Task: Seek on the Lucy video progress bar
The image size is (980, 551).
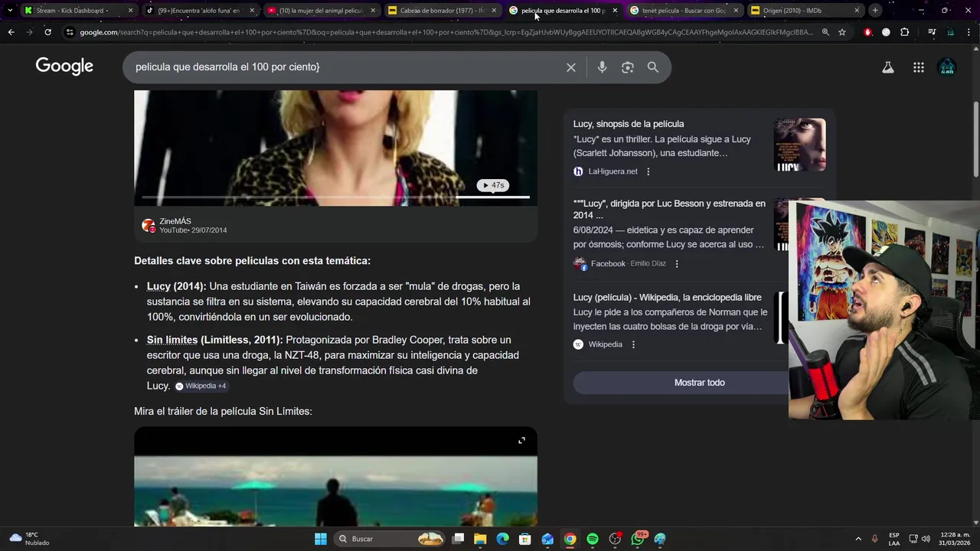Action: [x=335, y=197]
